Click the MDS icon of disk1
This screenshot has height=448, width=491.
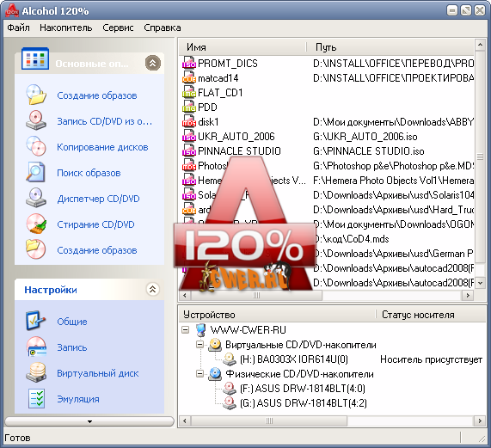(x=189, y=121)
